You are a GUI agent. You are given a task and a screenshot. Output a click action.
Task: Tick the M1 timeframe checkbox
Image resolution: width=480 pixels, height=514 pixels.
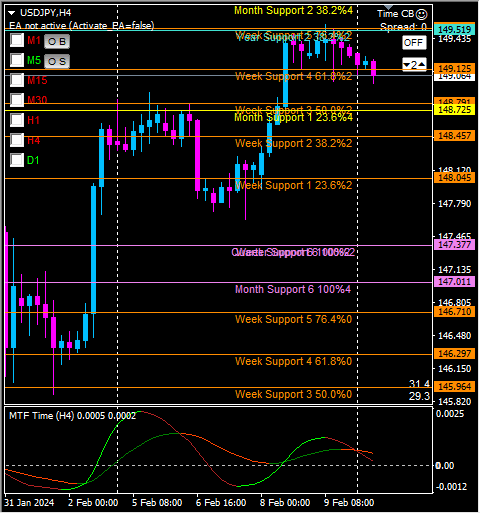17,40
